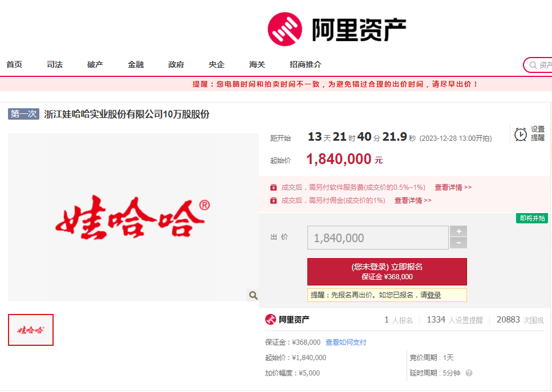Select the Wahaha thumbnail image
The width and height of the screenshot is (552, 392).
[x=31, y=330]
